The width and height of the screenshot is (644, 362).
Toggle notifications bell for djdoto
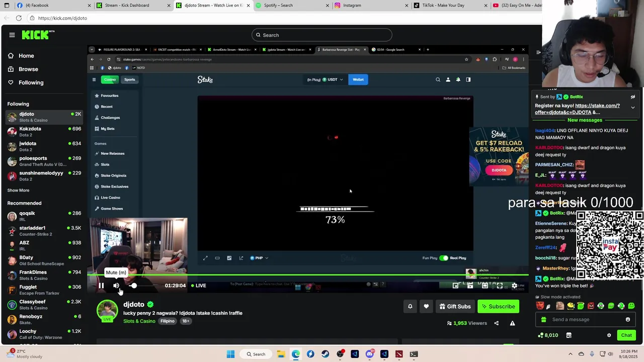point(410,306)
